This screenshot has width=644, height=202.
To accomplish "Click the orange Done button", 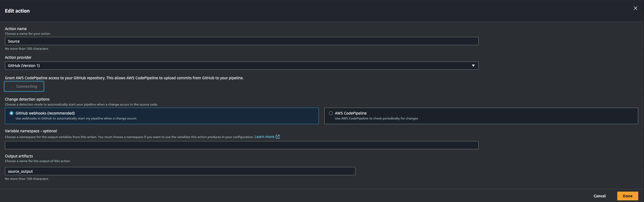I will pyautogui.click(x=628, y=196).
